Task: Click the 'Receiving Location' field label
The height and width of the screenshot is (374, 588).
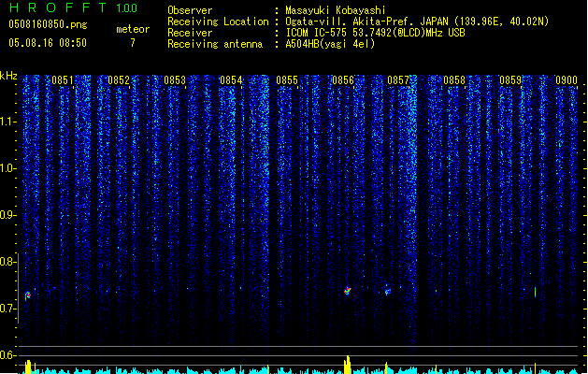Action: coord(218,22)
